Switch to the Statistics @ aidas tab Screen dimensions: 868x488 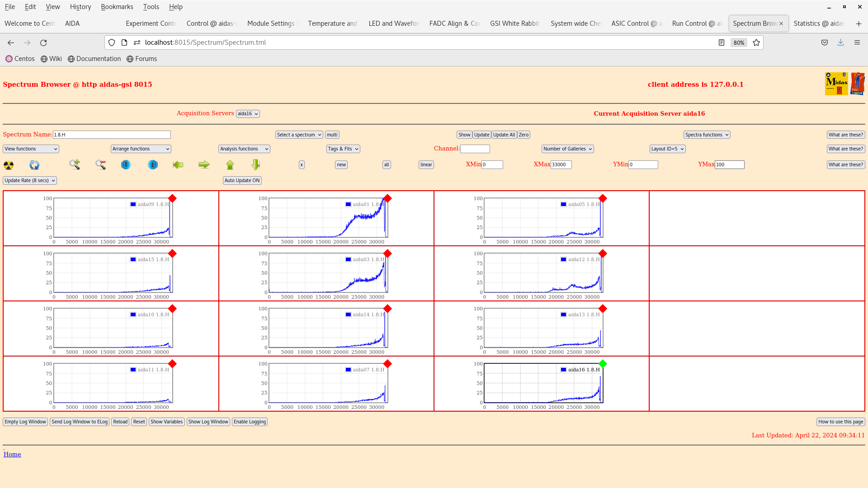click(819, 23)
